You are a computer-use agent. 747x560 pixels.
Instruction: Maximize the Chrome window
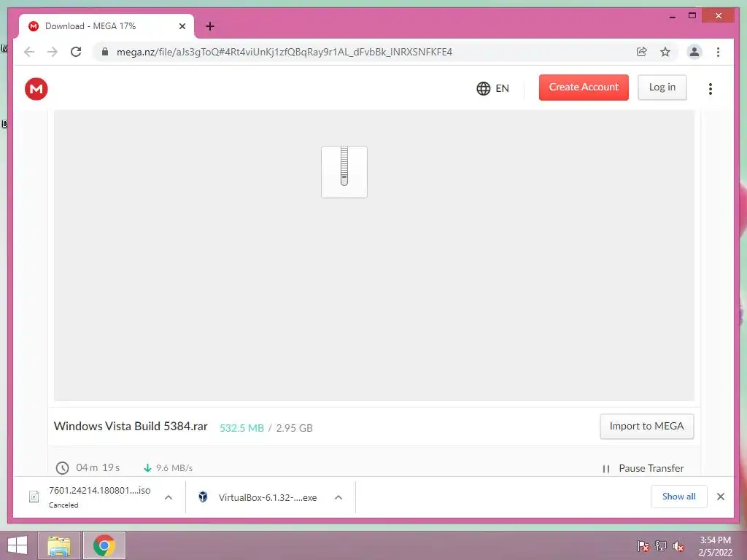pos(692,16)
